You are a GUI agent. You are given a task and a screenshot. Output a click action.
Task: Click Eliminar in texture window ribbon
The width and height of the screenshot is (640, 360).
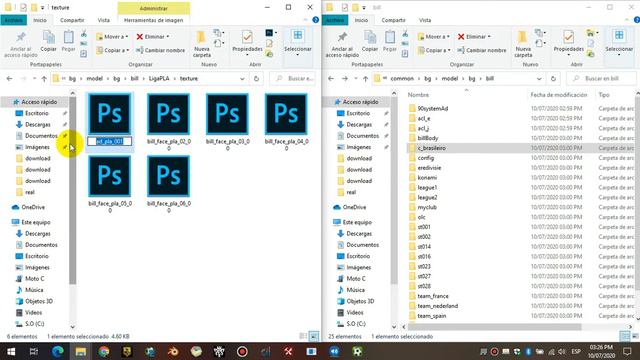click(x=153, y=37)
